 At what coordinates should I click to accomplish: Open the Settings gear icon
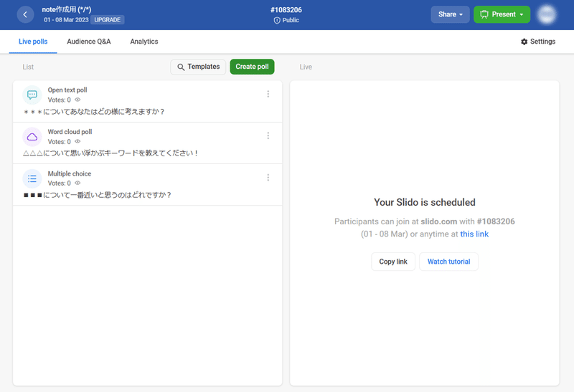click(524, 42)
